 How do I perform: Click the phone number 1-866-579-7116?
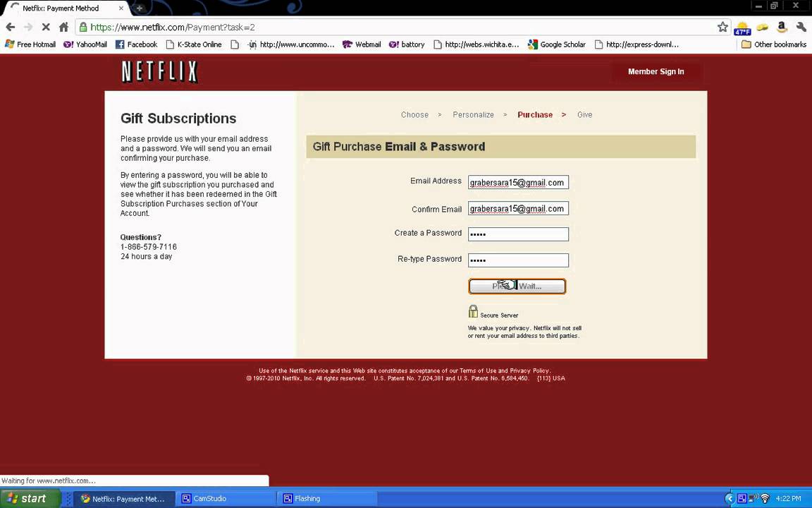(x=149, y=247)
